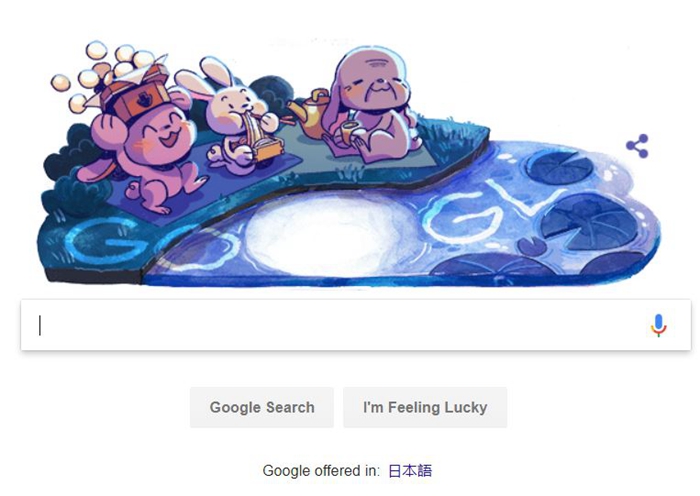This screenshot has height=496, width=700.
Task: Click the white moon reflection in the pond
Action: tap(330, 234)
